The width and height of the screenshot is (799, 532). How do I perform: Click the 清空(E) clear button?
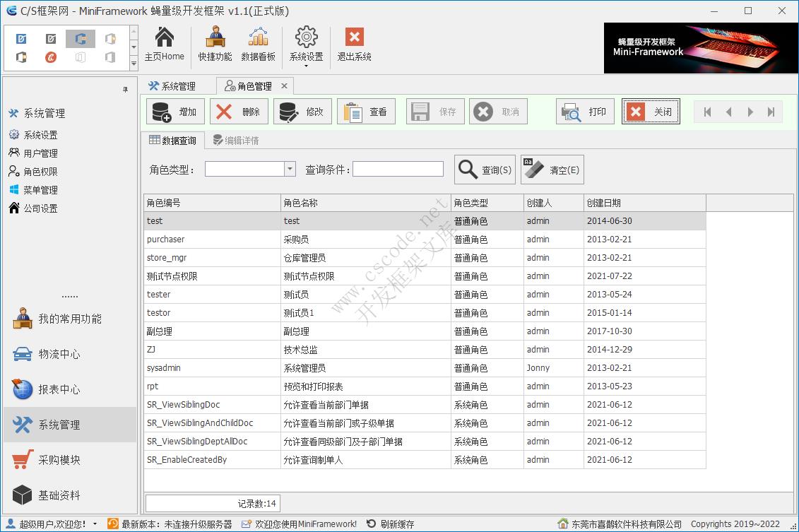552,169
